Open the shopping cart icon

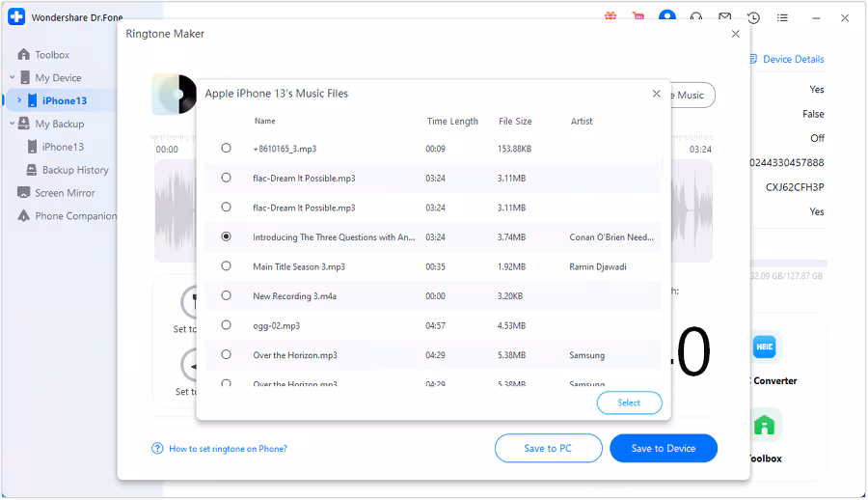638,16
